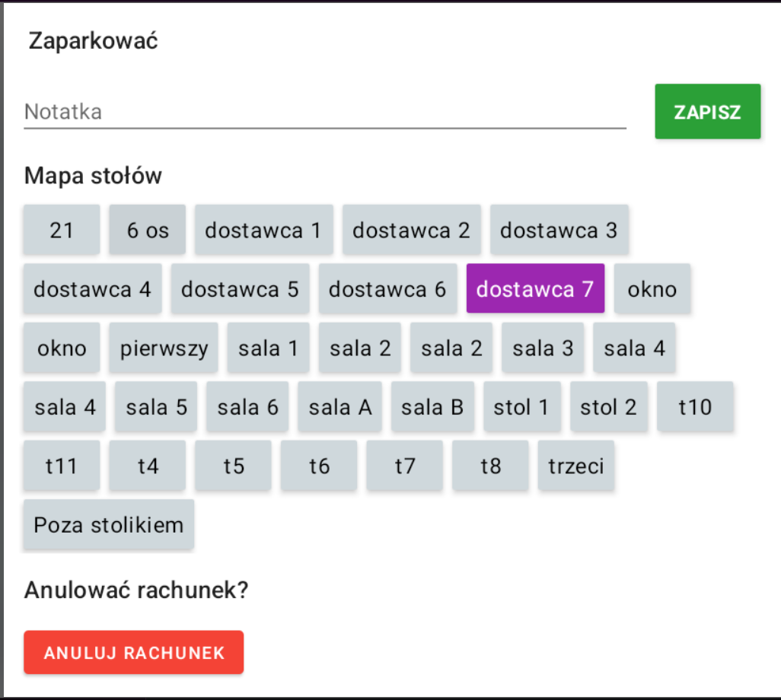Screen dimensions: 781x700
Task: Select sala A table button
Action: click(x=340, y=407)
